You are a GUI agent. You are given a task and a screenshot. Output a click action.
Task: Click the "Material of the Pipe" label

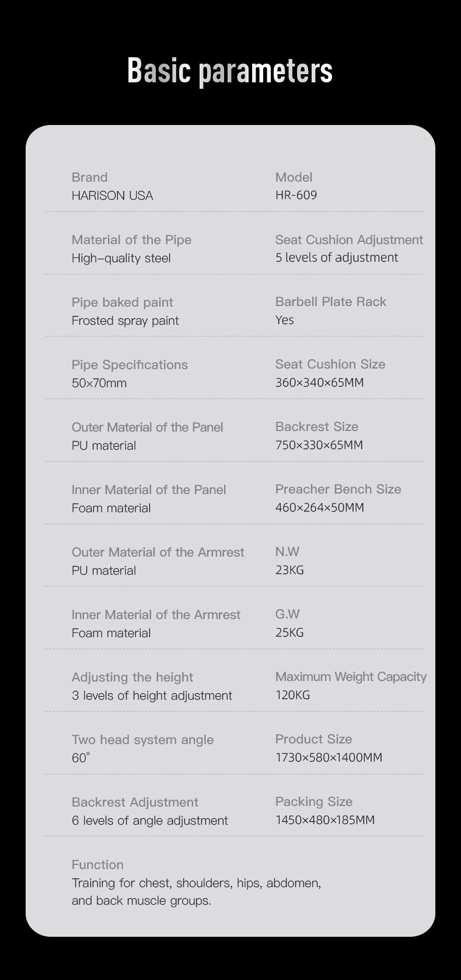point(131,240)
